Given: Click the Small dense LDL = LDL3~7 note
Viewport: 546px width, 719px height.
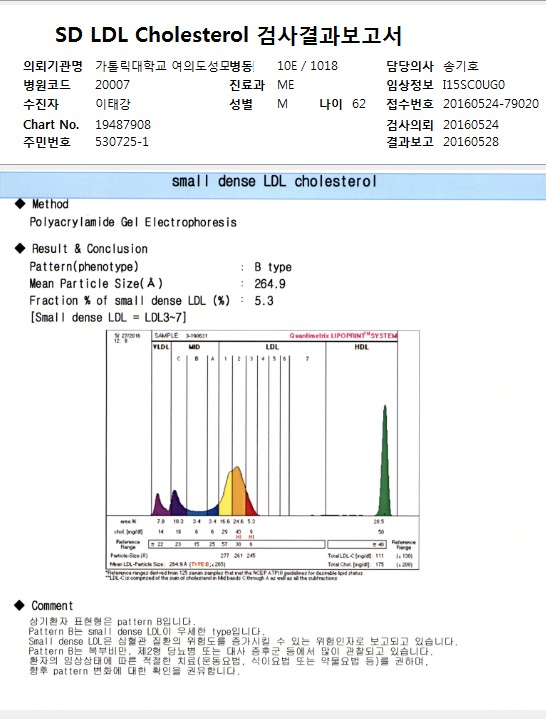Looking at the screenshot, I should point(108,317).
